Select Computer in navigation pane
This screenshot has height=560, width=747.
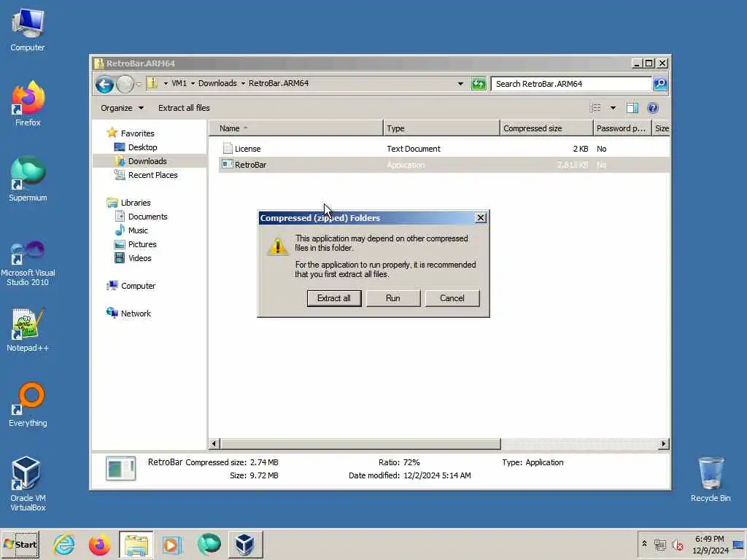(x=138, y=286)
